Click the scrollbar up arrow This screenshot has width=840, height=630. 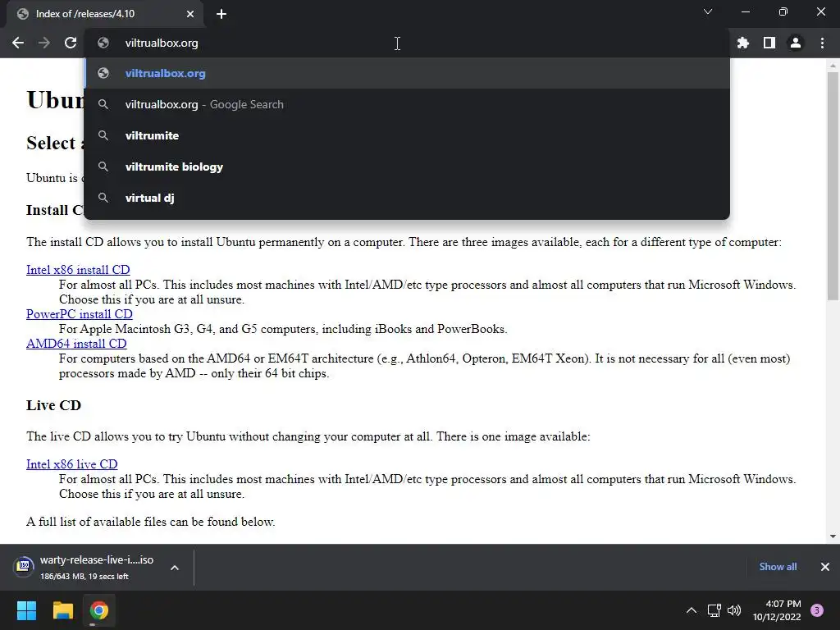point(833,66)
